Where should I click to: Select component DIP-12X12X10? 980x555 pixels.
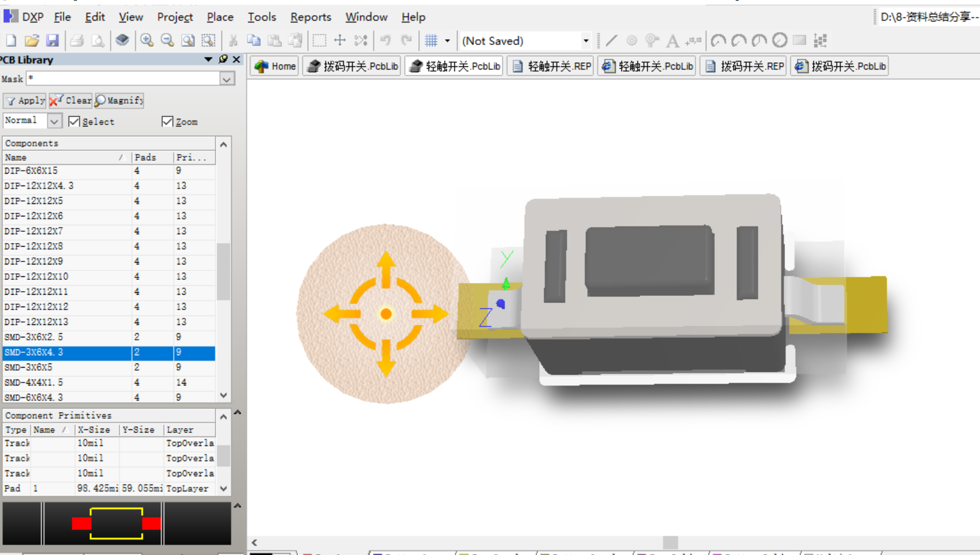tap(109, 276)
